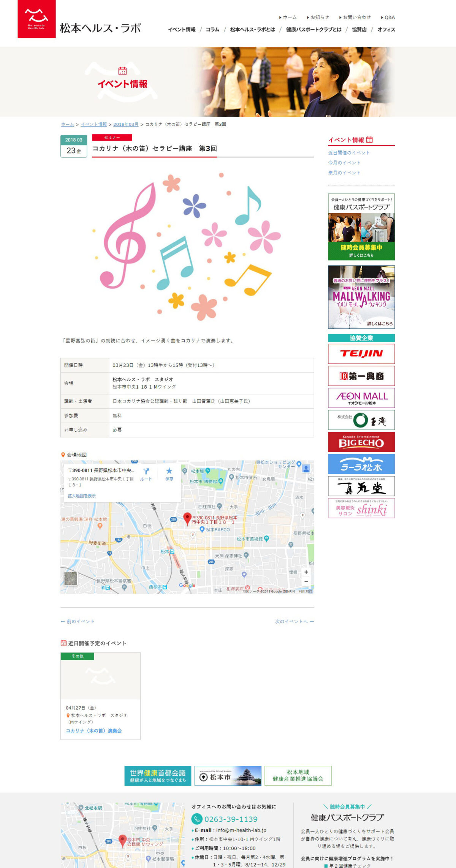Open コカリナ（木の笛）演奏会 event link
Viewport: 456px width, 868px height.
[x=94, y=730]
